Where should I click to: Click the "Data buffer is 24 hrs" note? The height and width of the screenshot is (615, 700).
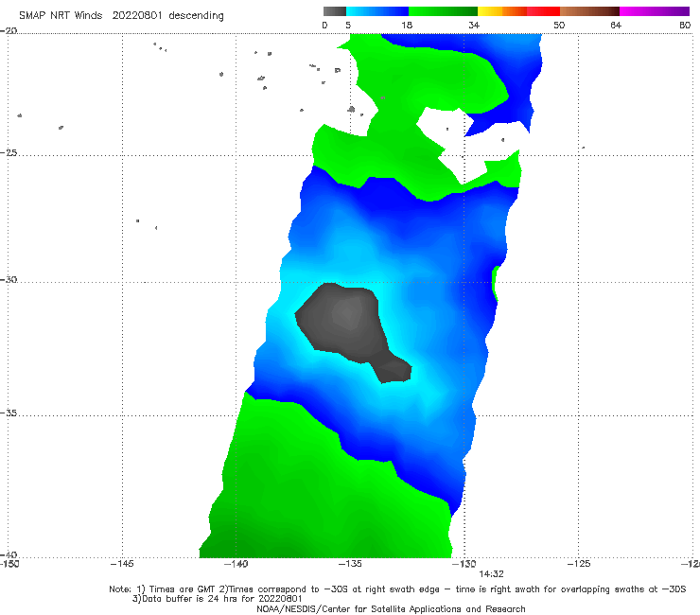pyautogui.click(x=218, y=599)
